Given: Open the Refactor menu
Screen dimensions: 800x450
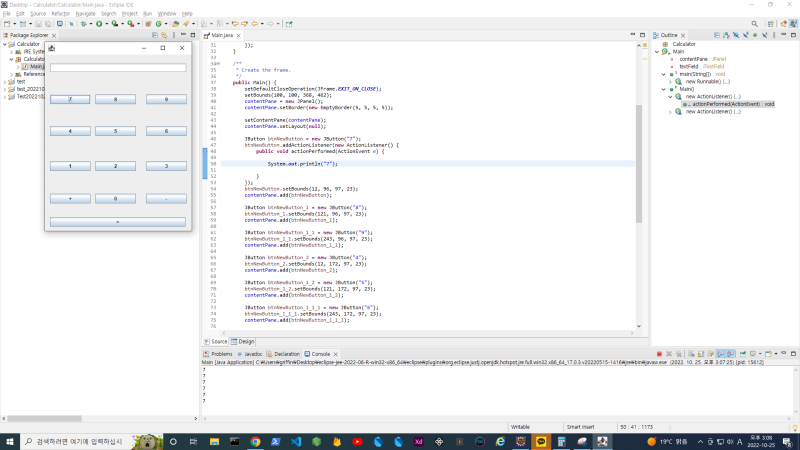Looking at the screenshot, I should 61,14.
